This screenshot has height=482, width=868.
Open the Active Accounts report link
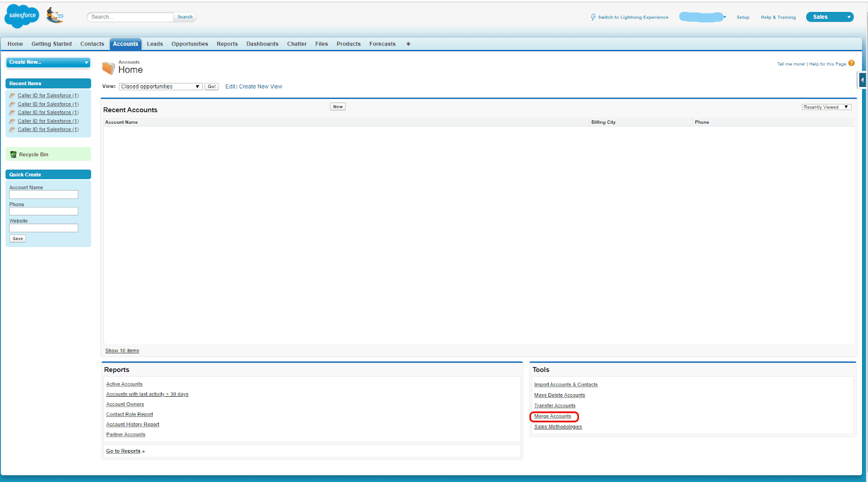(x=124, y=384)
